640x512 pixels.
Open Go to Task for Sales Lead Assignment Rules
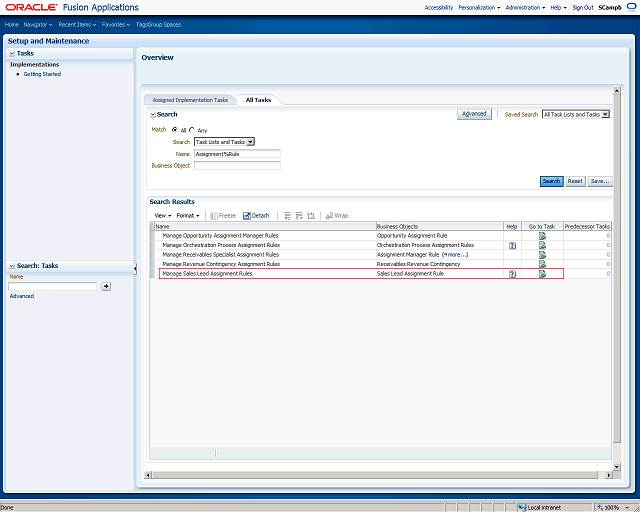click(542, 274)
